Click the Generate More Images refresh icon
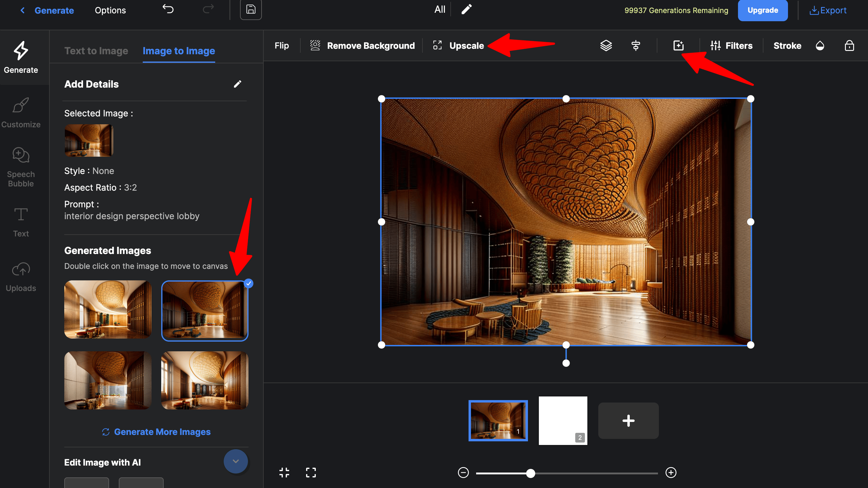 point(106,432)
